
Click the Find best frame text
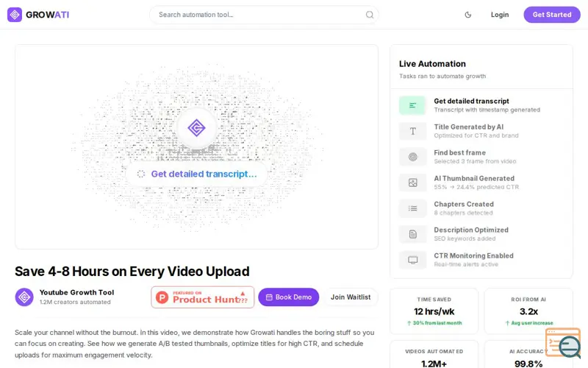[460, 152]
